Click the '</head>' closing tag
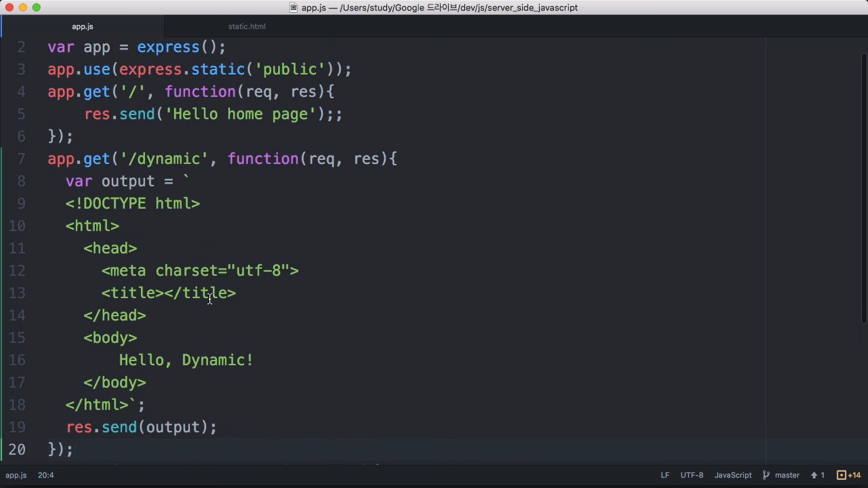This screenshot has height=488, width=868. [114, 315]
